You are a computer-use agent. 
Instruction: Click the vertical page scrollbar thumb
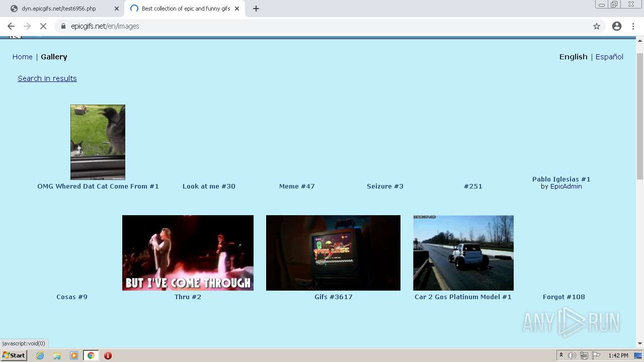coord(640,116)
